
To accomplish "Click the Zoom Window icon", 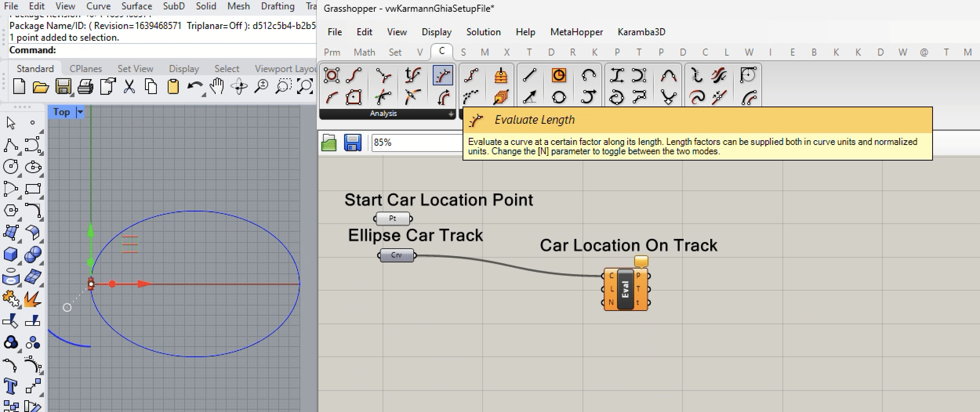I will tap(283, 87).
